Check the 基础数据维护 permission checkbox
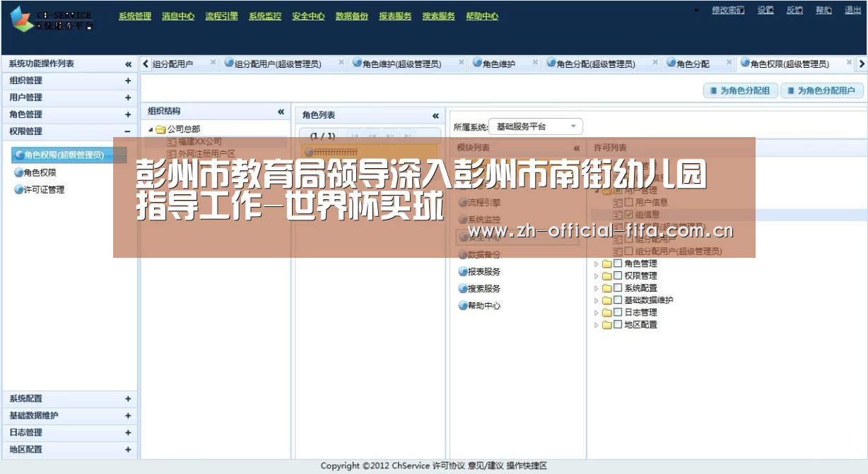The width and height of the screenshot is (868, 474). pyautogui.click(x=618, y=300)
